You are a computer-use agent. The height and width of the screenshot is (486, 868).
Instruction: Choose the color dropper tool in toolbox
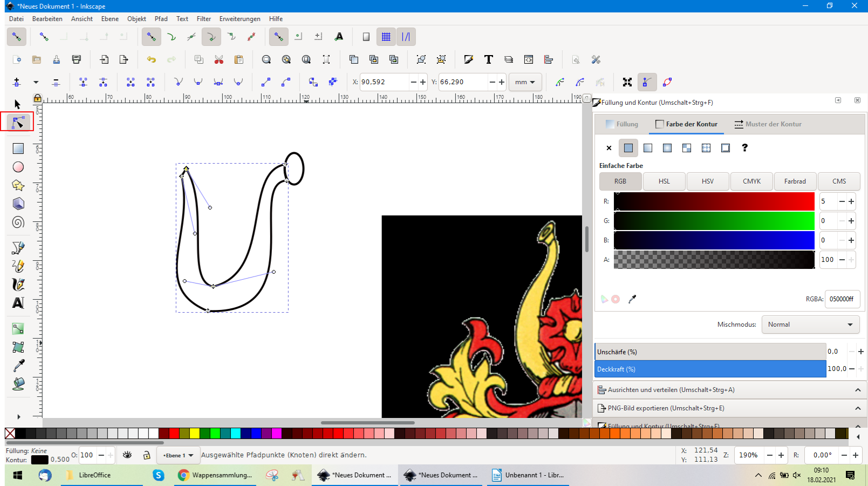[18, 366]
